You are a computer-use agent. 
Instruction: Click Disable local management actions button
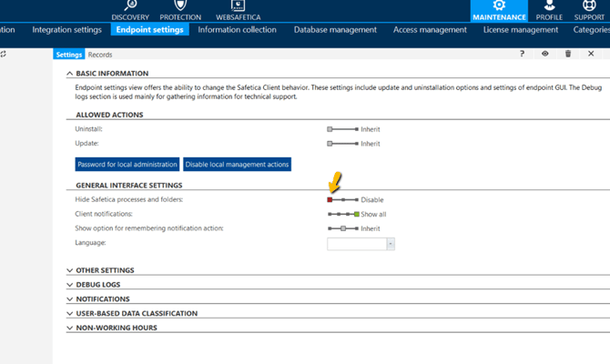237,165
